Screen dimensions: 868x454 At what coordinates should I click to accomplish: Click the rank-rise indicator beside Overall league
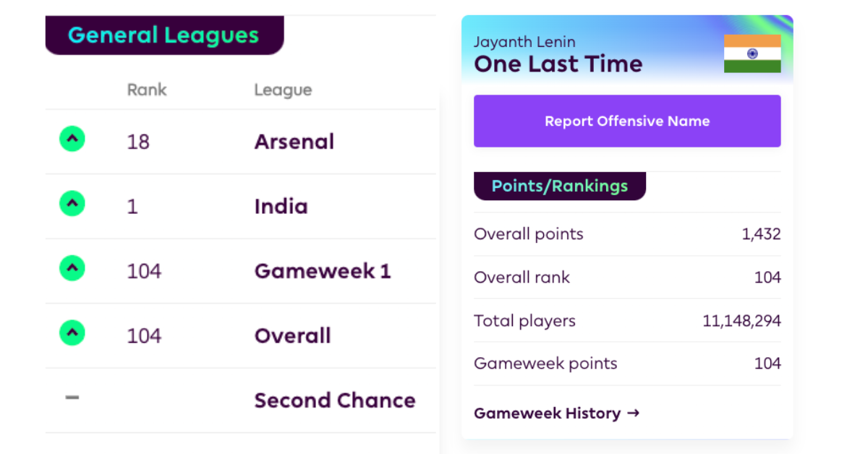click(x=72, y=333)
